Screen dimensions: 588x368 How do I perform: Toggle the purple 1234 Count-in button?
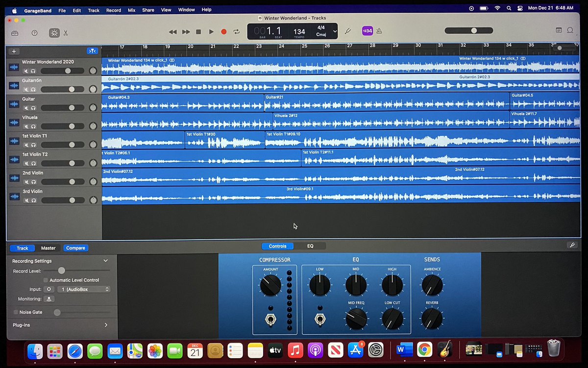pyautogui.click(x=367, y=31)
